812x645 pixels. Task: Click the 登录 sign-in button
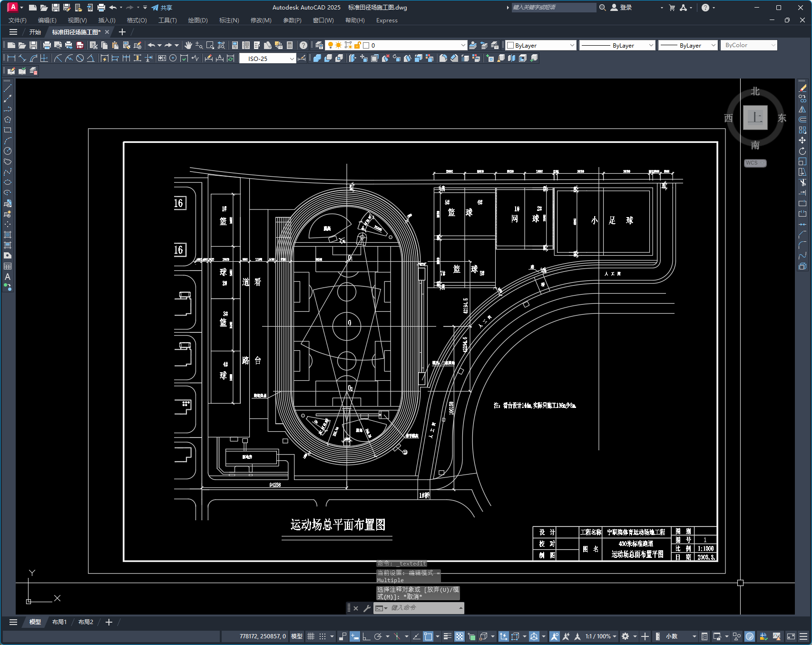(621, 8)
